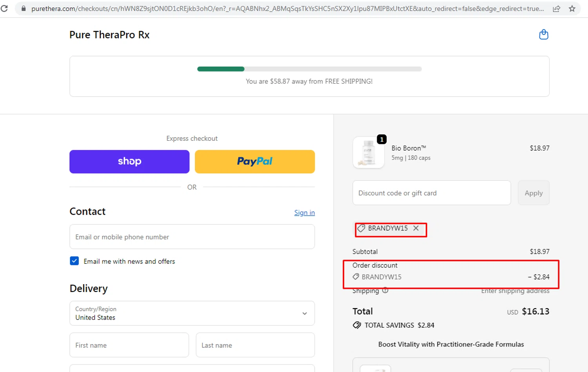This screenshot has height=372, width=588.
Task: Remove the BRANDYW15 discount code with the X
Action: 416,228
